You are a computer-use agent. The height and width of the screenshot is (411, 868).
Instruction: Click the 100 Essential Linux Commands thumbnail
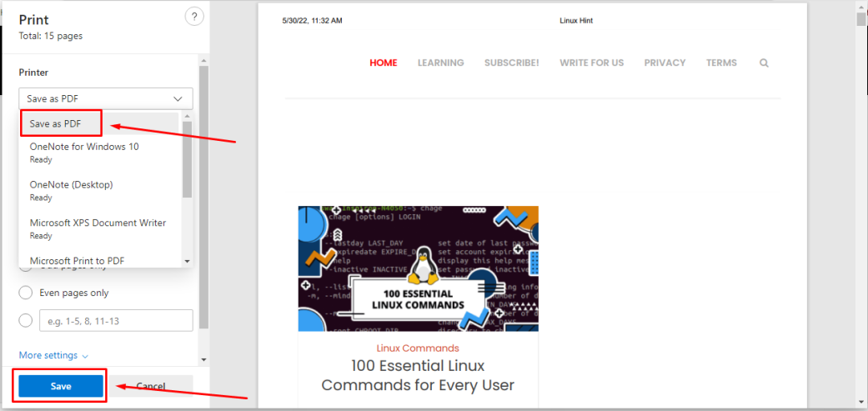point(418,268)
